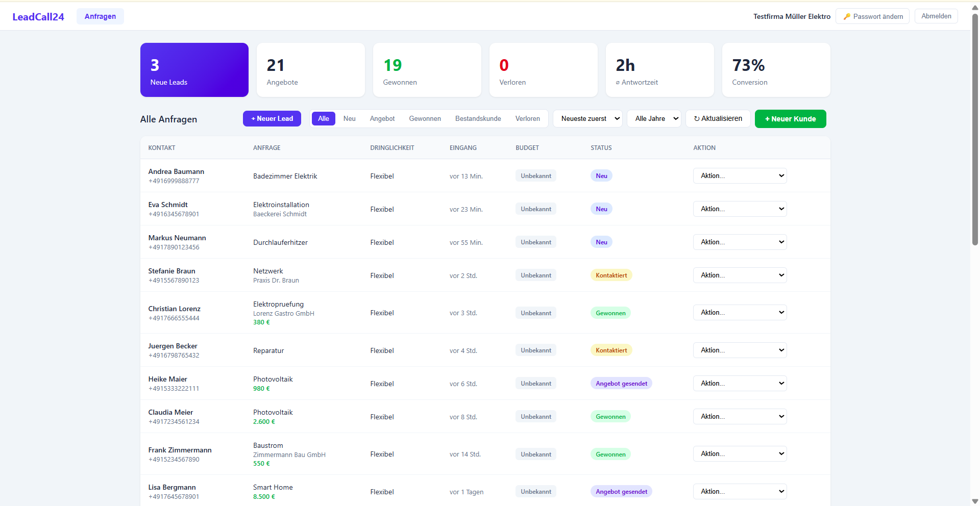The width and height of the screenshot is (980, 506).
Task: Select the Neue Leads statistics card
Action: [x=194, y=69]
